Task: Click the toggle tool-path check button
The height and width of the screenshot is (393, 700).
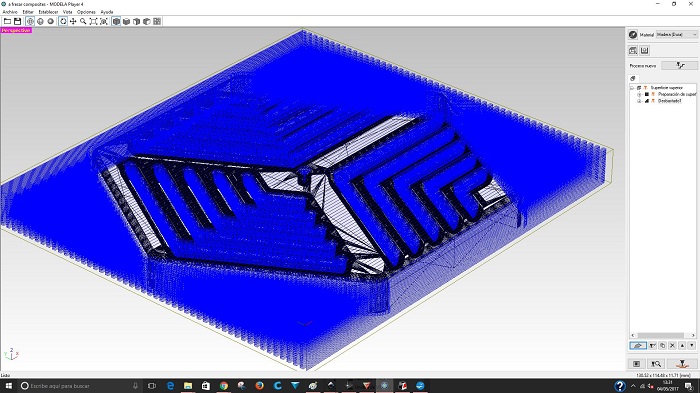Action: coord(653,345)
